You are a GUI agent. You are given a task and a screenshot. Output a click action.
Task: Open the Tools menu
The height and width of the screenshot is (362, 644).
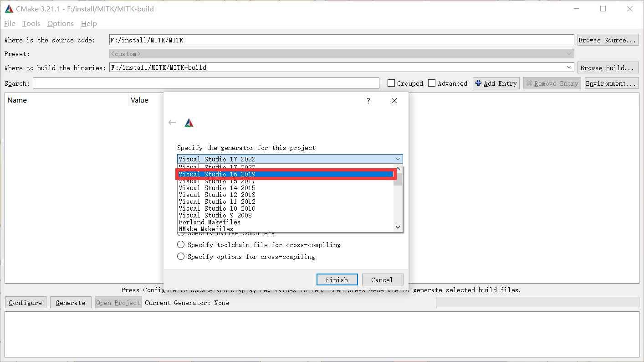(x=31, y=23)
